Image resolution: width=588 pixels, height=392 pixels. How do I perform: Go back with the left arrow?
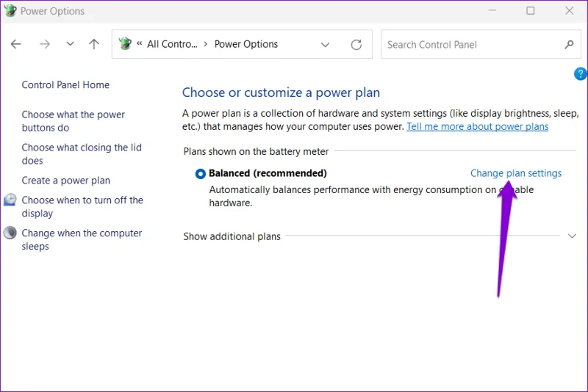click(x=15, y=44)
